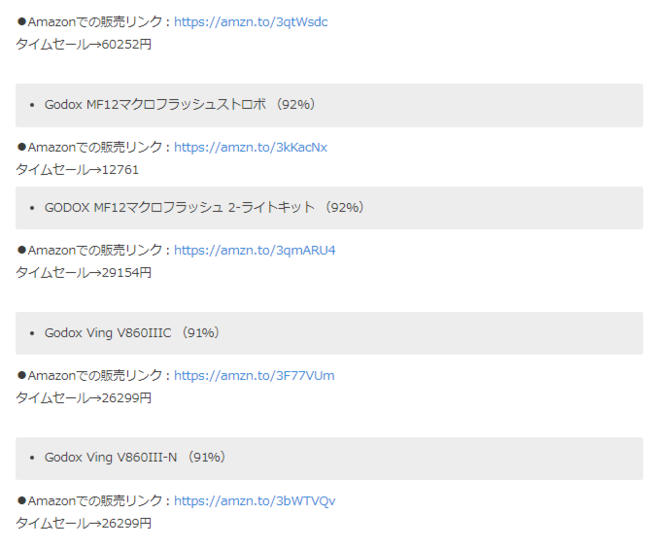650x548 pixels.
Task: Select the タイムセール→29154円 price line
Action: click(x=84, y=272)
